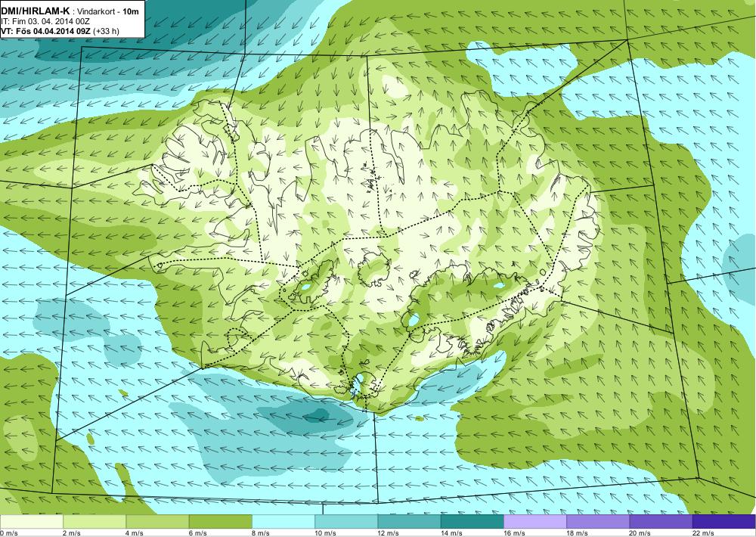Click the "6 m/s" legend label
The width and height of the screenshot is (756, 537).
[197, 533]
